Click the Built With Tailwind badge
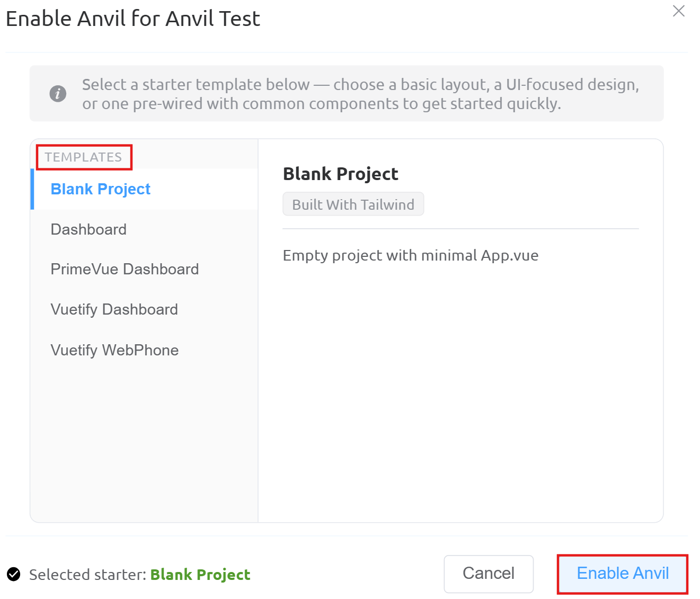The image size is (700, 599). click(353, 204)
